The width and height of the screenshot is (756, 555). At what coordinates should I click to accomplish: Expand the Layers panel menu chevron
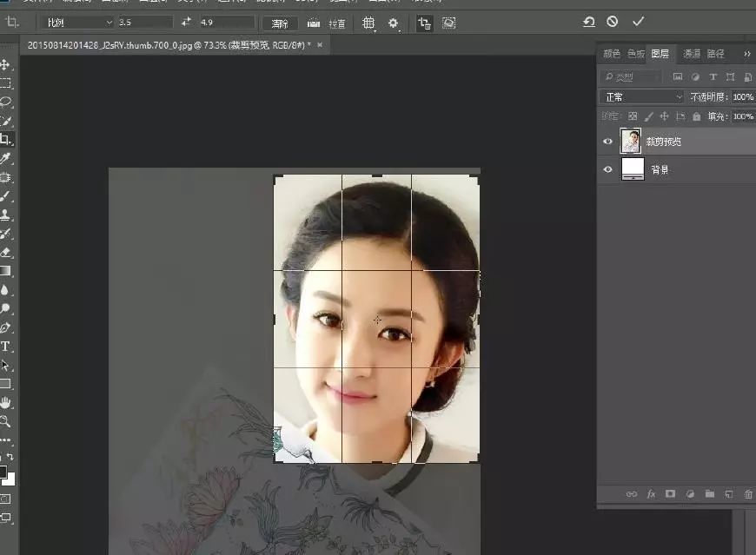coord(748,54)
